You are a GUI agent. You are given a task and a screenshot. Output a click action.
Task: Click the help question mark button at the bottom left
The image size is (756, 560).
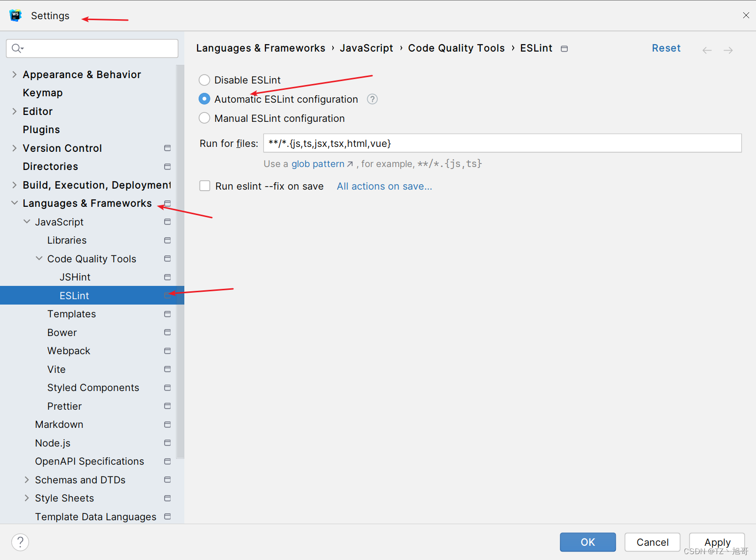20,542
